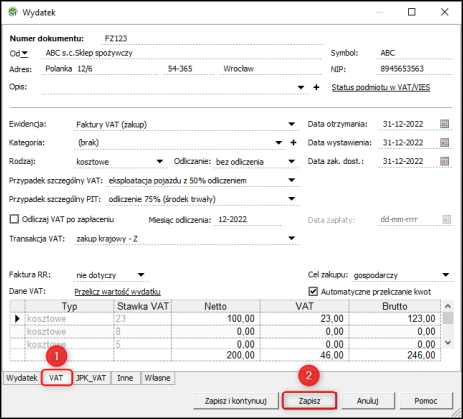This screenshot has width=463, height=419.
Task: Uncheck Automatyczne przeliczanie kwot
Action: pyautogui.click(x=313, y=291)
